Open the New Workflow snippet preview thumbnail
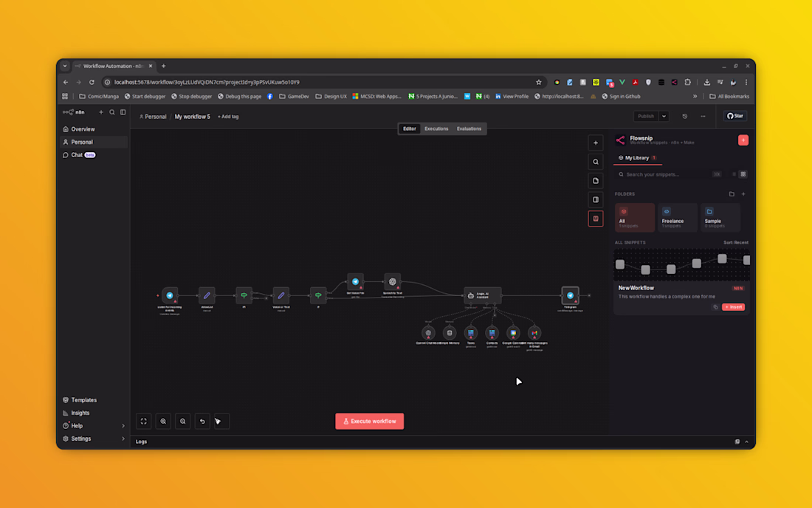The height and width of the screenshot is (508, 812). pyautogui.click(x=681, y=264)
